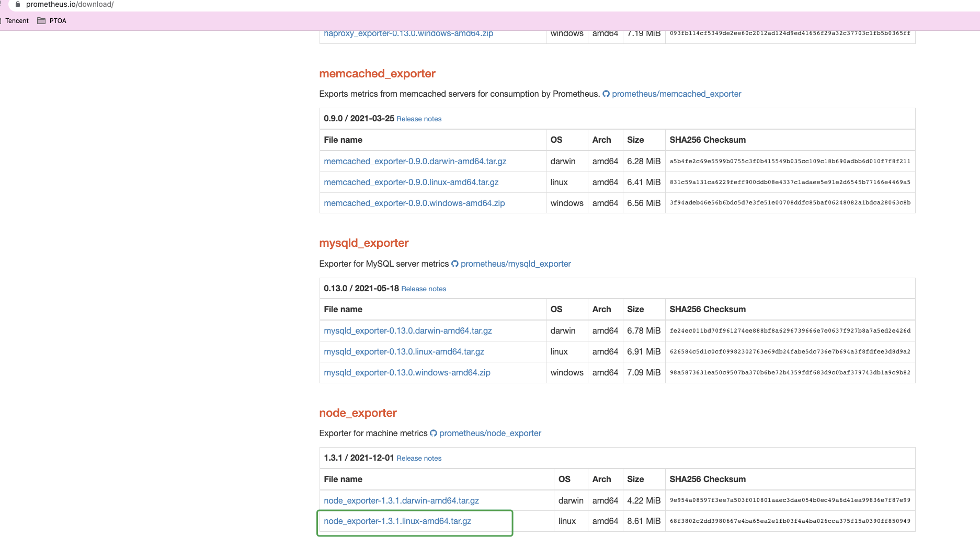Download memcached_exporter-0.9.0.windows-amd64.zip
This screenshot has width=980, height=548.
tap(414, 203)
